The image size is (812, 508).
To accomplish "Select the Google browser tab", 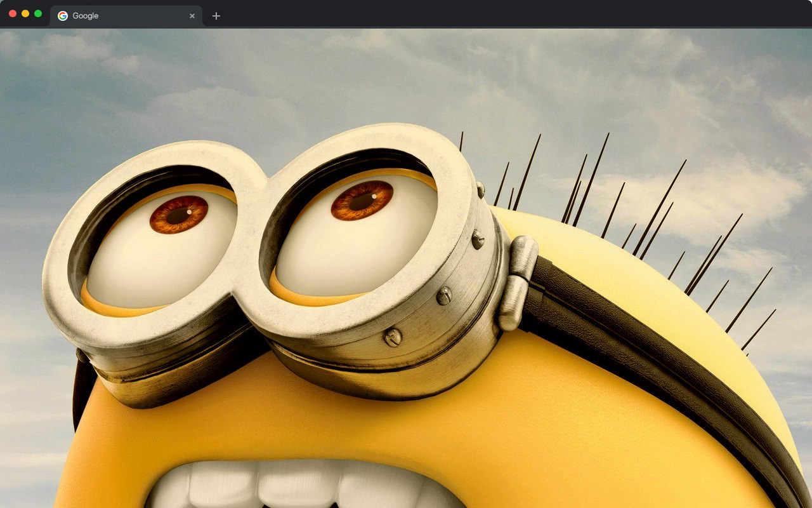I will pyautogui.click(x=126, y=16).
